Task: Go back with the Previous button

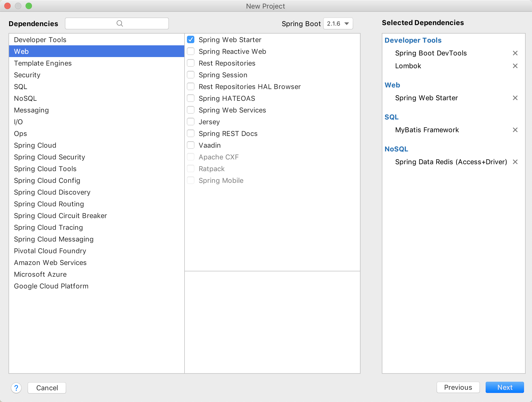Action: tap(458, 387)
